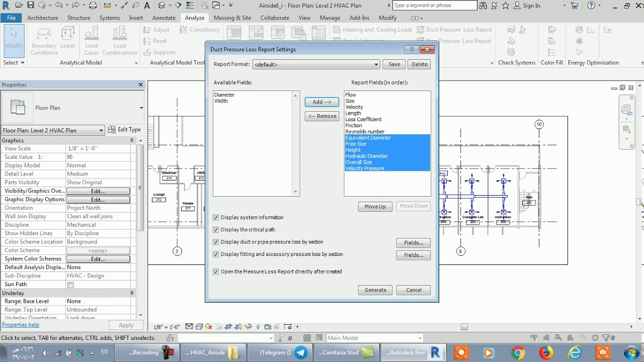644x362 pixels.
Task: Click the Open folder icon in quick access toolbar
Action: tap(19, 6)
